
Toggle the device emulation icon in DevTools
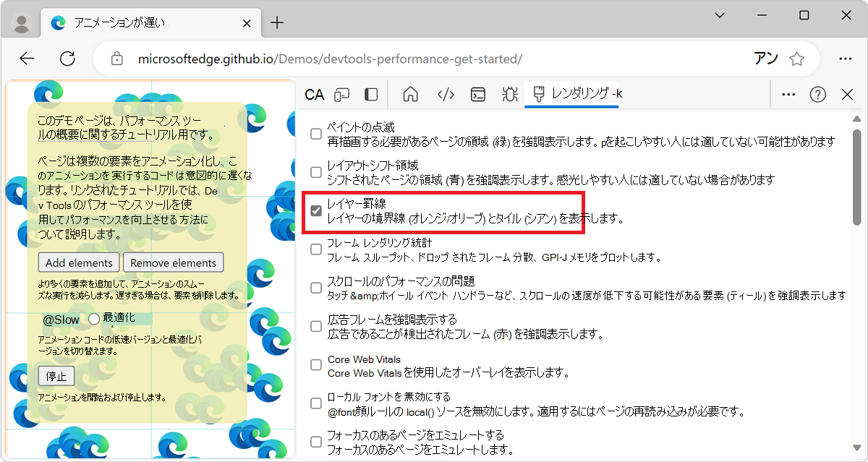click(x=341, y=94)
